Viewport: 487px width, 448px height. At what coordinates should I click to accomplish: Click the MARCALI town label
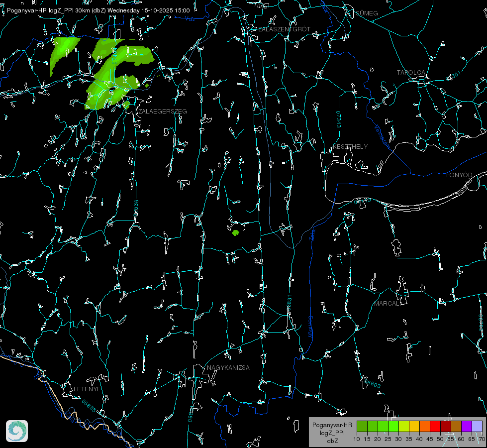388,304
